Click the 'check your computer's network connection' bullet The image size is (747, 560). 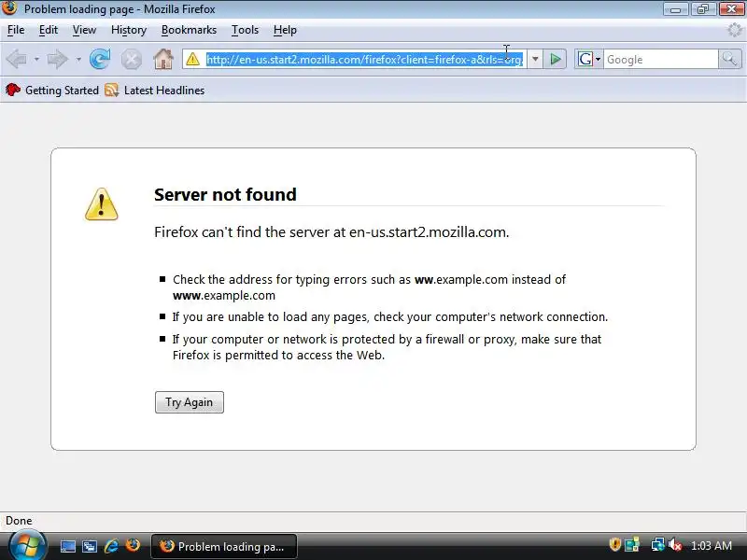point(390,317)
